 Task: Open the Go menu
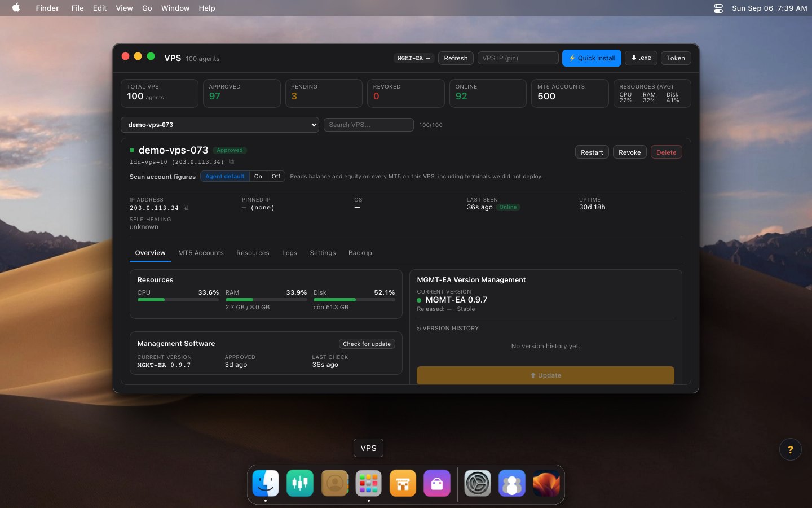point(147,8)
